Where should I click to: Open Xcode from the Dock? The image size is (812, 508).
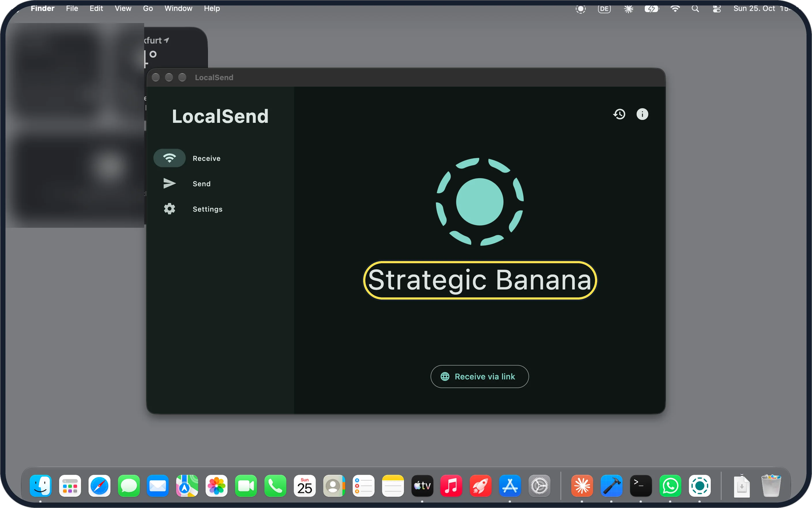click(611, 486)
